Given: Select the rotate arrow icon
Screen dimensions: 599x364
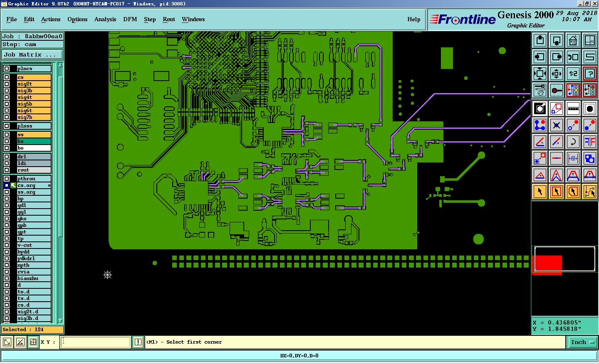Looking at the screenshot, I should 573,142.
